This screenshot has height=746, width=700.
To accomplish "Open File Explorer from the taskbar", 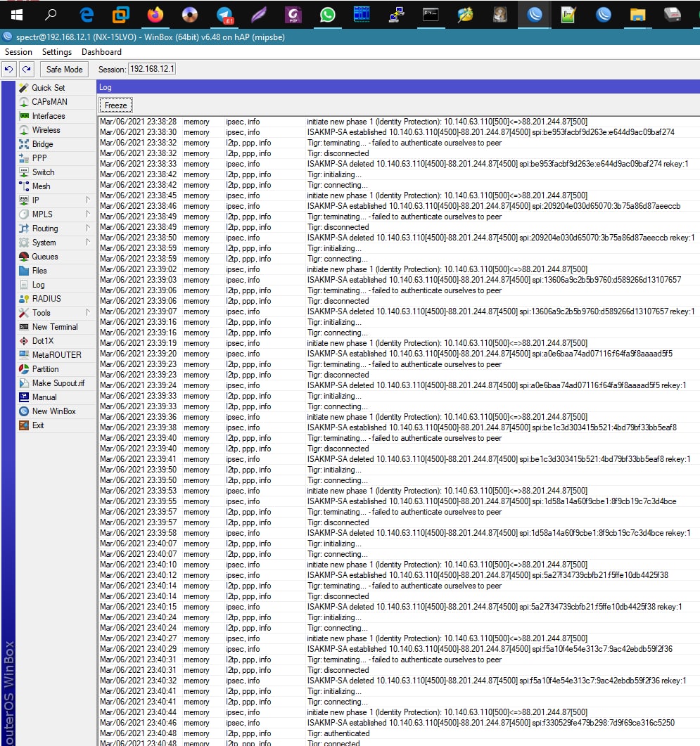I will pos(637,15).
